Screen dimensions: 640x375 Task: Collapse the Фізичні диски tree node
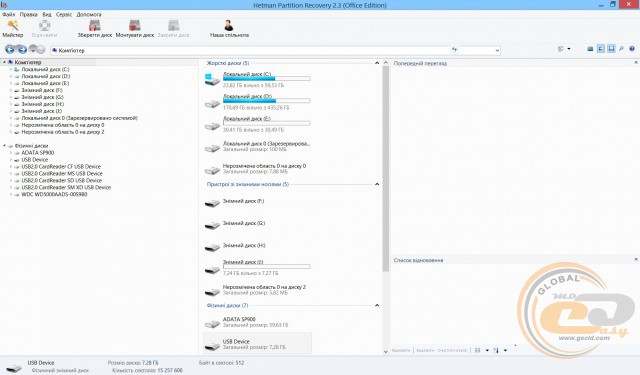point(4,146)
